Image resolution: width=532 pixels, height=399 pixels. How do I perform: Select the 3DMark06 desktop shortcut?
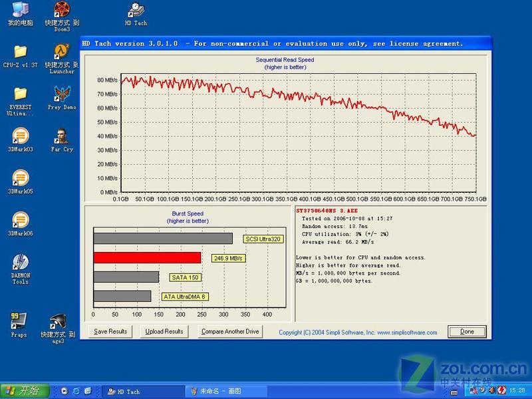21,224
